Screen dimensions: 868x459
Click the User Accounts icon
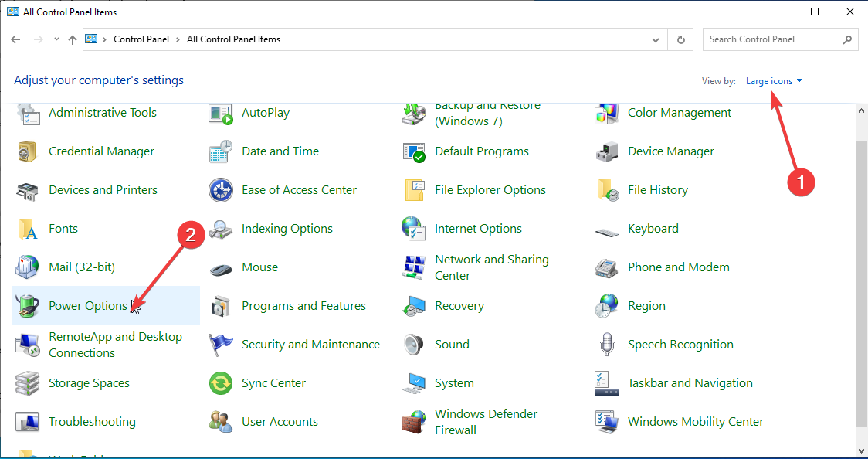pyautogui.click(x=220, y=422)
